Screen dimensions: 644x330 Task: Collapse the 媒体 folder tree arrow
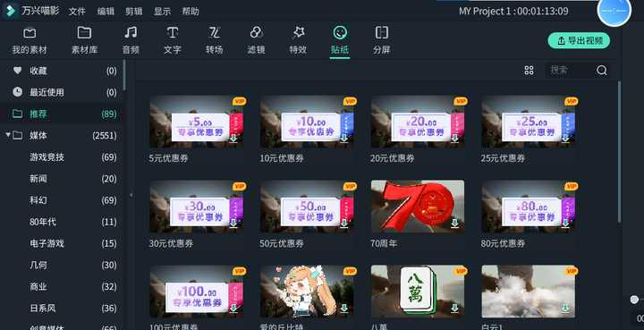pos(8,135)
